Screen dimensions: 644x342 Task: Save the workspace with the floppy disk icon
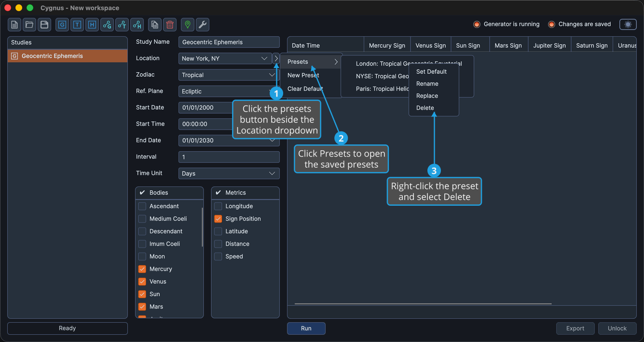tap(44, 25)
